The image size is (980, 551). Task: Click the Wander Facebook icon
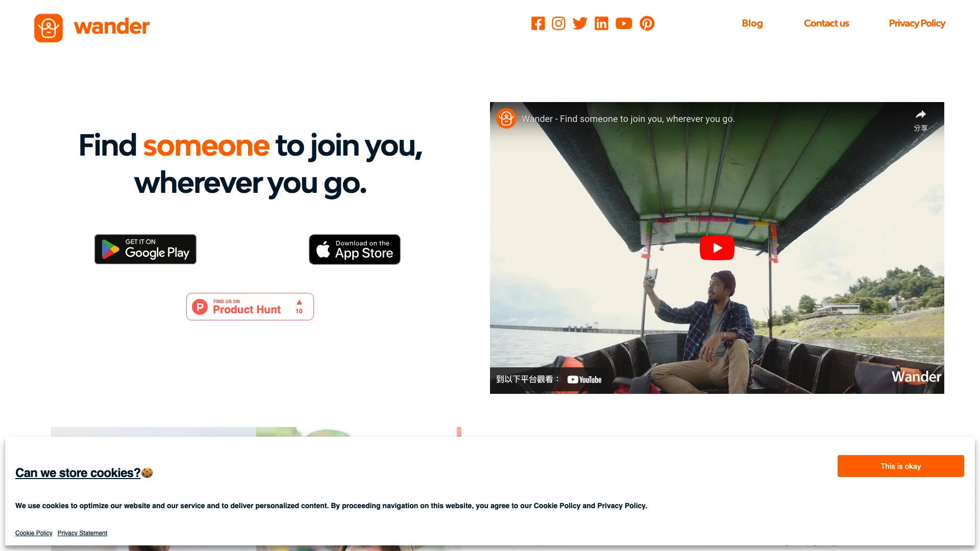click(x=538, y=23)
